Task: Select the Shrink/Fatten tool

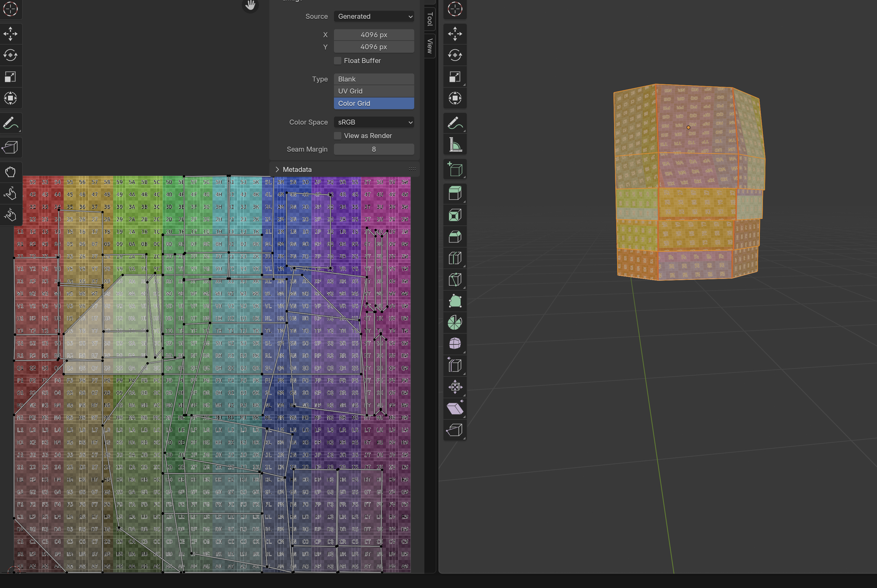Action: (455, 387)
